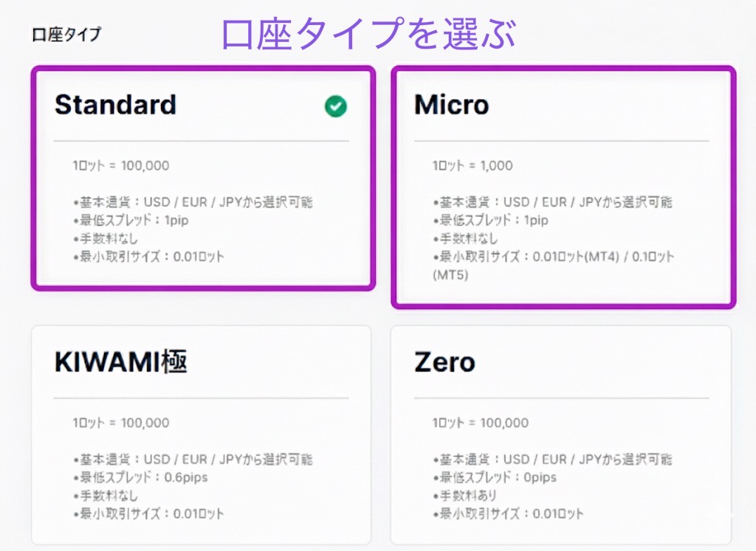
Task: Click Standard card's 1ロット = 100,000 text
Action: tap(121, 165)
